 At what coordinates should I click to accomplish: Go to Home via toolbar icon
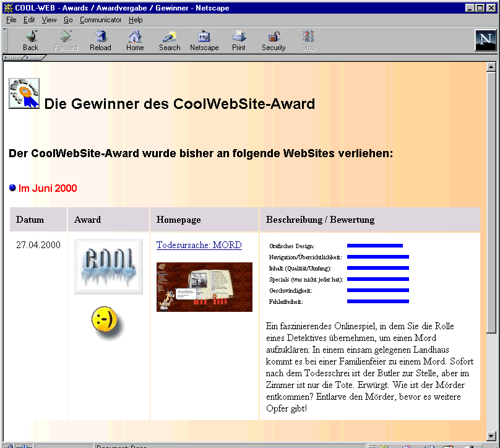tap(135, 40)
